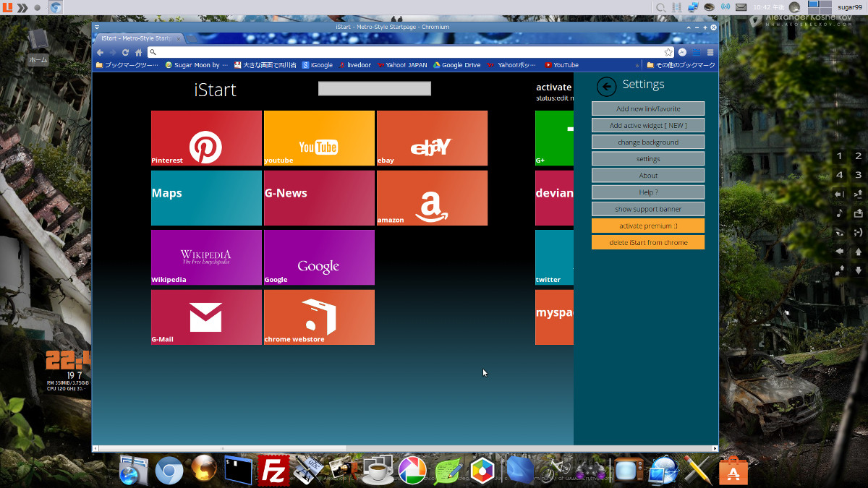This screenshot has height=488, width=868.
Task: Open the orange shopping bag dock app
Action: pos(733,471)
